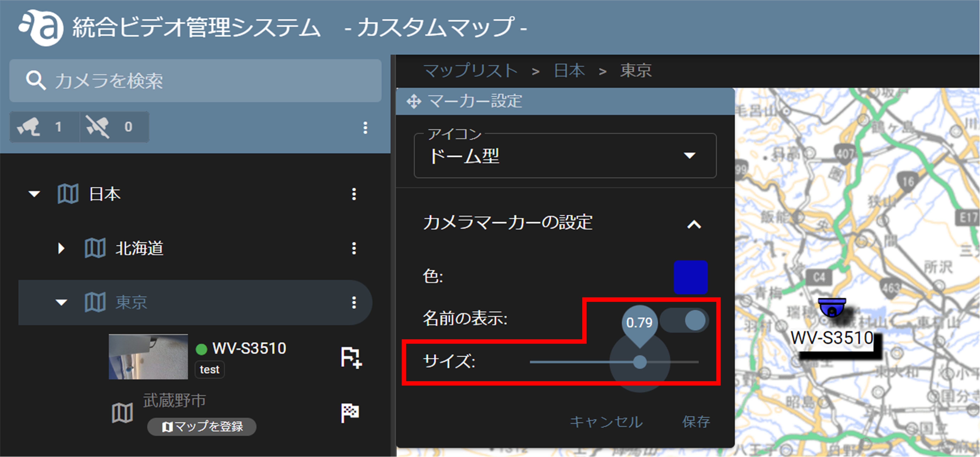
Task: Filter by online cameras count 1
Action: (x=45, y=127)
